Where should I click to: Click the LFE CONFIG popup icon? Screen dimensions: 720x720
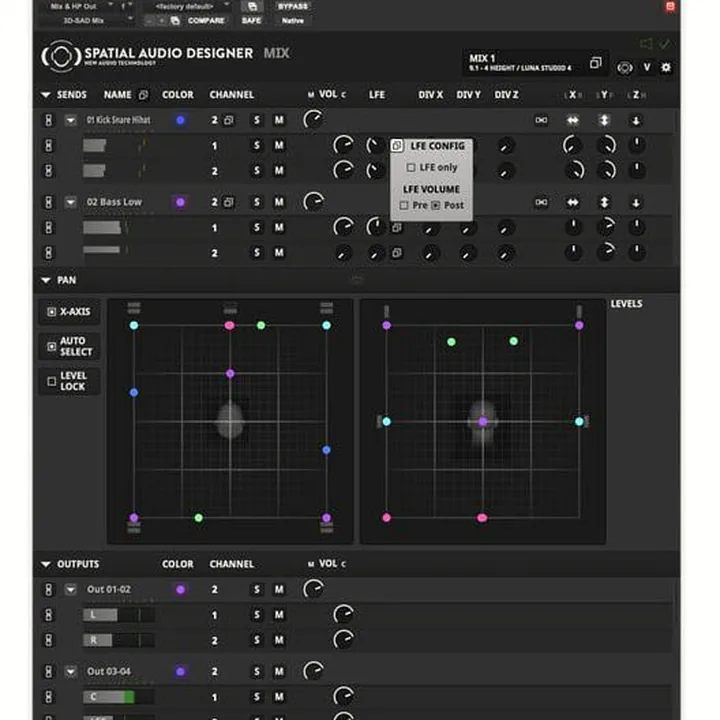tap(397, 146)
